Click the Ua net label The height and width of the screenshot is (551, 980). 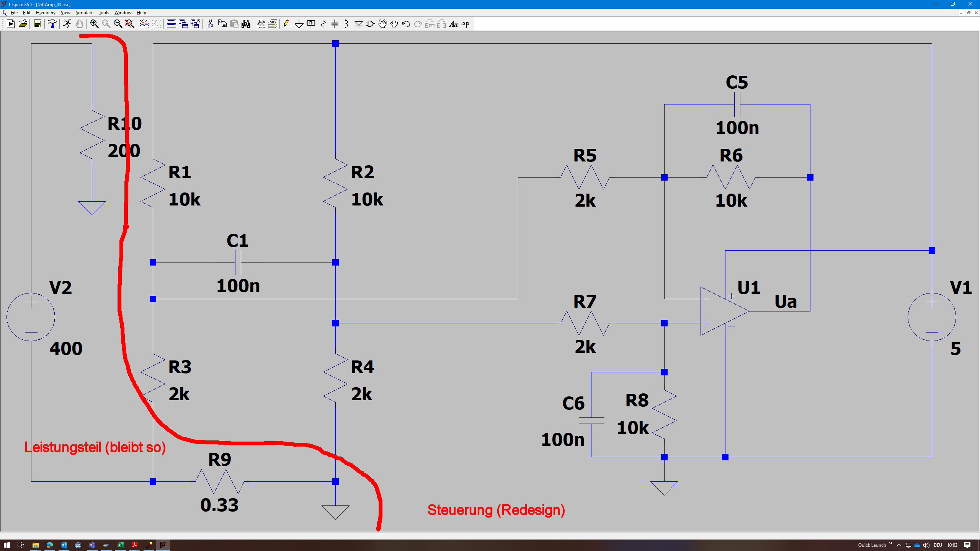(x=786, y=302)
